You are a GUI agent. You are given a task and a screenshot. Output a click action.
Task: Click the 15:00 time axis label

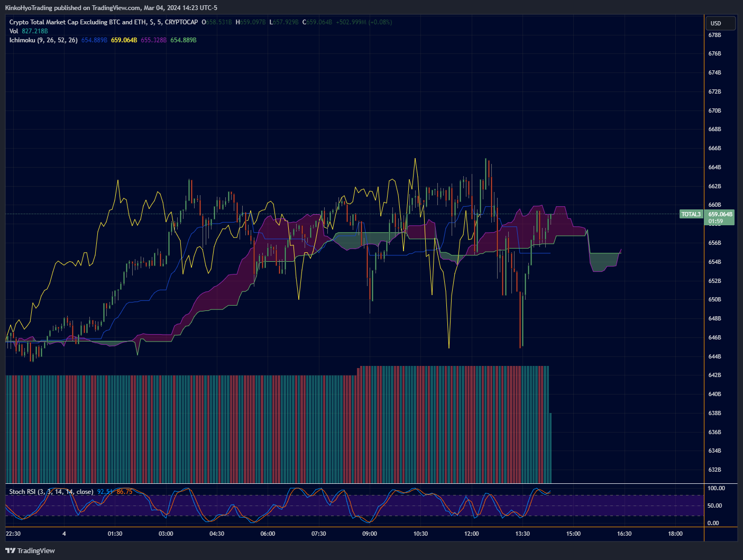point(573,534)
